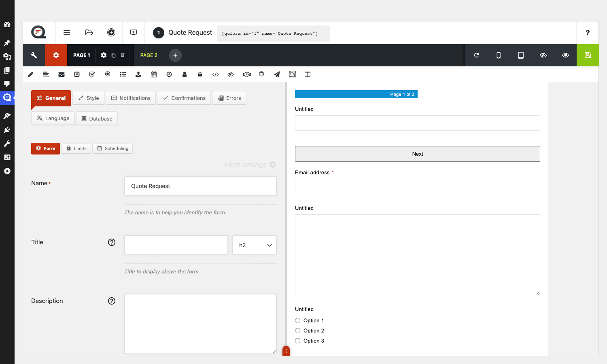The image size is (607, 364).
Task: Add a Checkboxes element from toolbar
Action: (x=92, y=74)
